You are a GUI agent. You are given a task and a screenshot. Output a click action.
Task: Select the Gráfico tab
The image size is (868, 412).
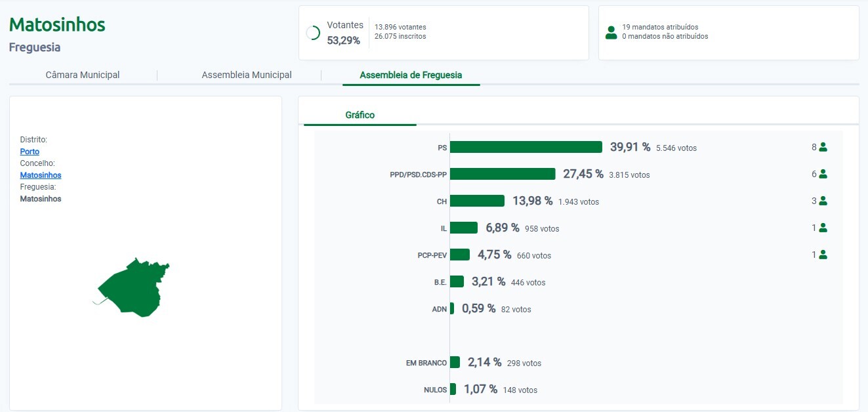pyautogui.click(x=360, y=115)
